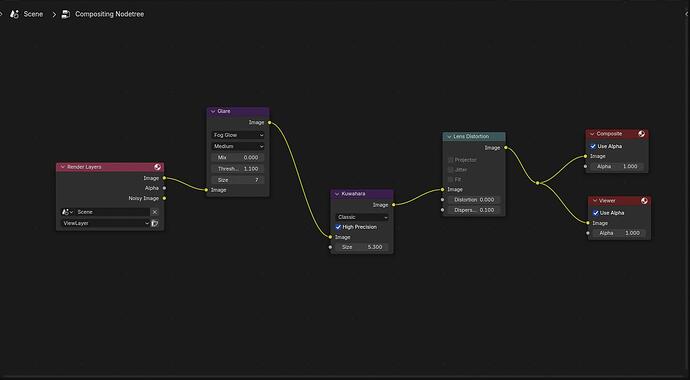Click the Scene breadcrumb label
The image size is (690, 380).
[x=33, y=14]
